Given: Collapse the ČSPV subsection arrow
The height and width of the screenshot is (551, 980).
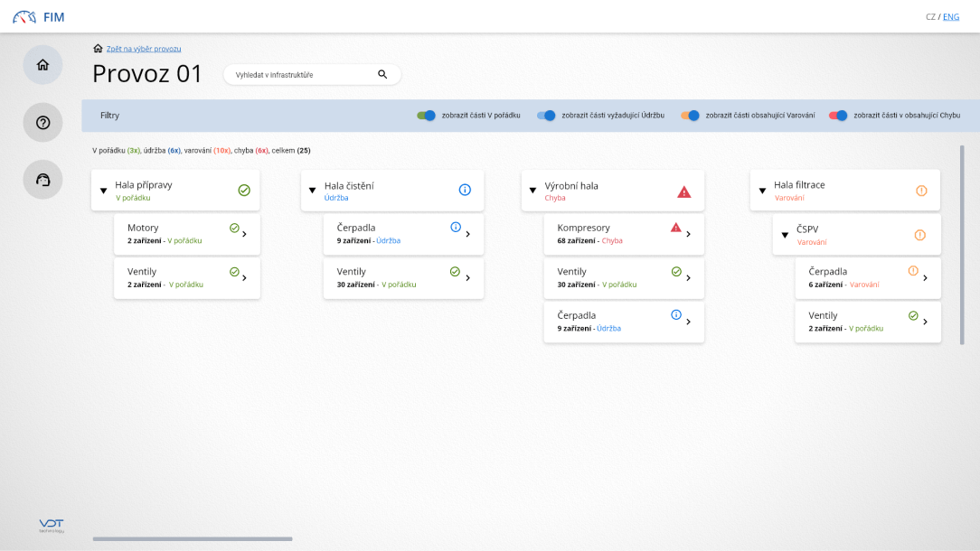Looking at the screenshot, I should click(x=786, y=235).
